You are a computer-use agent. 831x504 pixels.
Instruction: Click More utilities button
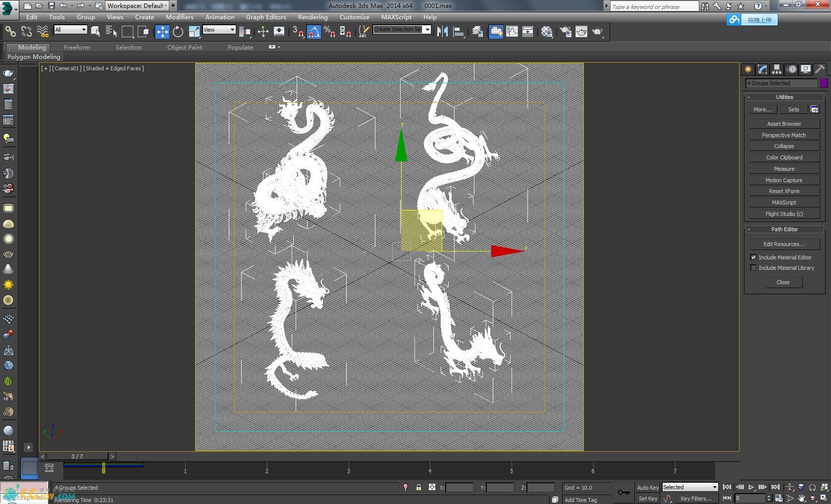(763, 109)
